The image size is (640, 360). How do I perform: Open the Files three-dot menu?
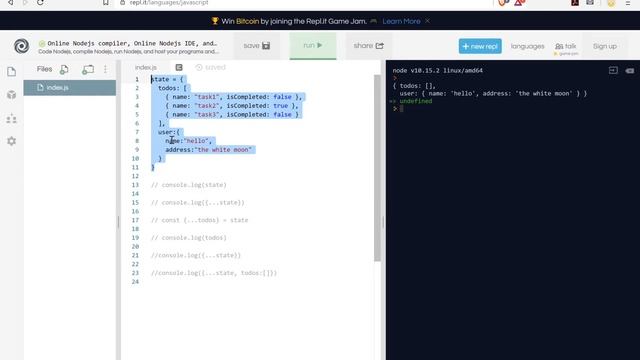(x=105, y=69)
